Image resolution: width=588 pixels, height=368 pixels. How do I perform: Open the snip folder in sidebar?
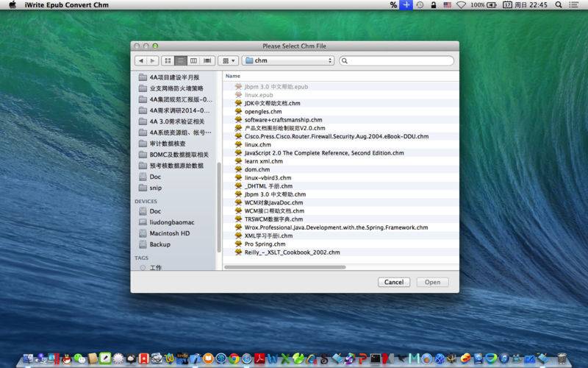pos(155,188)
